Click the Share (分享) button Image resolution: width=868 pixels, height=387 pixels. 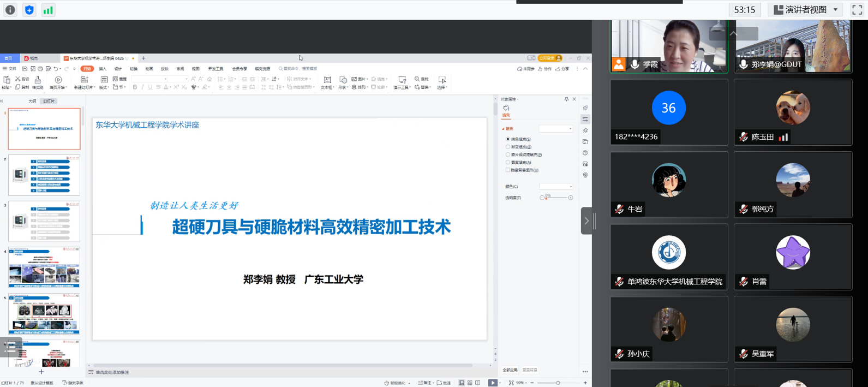(x=562, y=69)
